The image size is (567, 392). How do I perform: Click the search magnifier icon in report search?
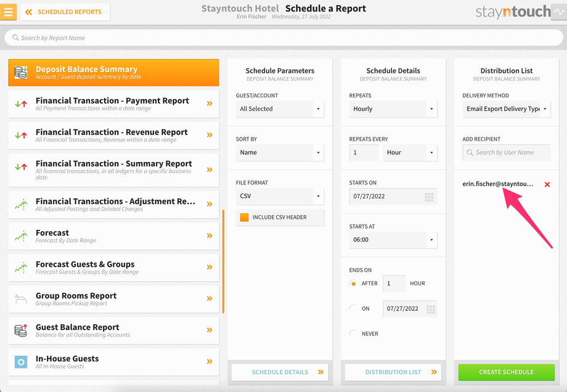click(15, 38)
